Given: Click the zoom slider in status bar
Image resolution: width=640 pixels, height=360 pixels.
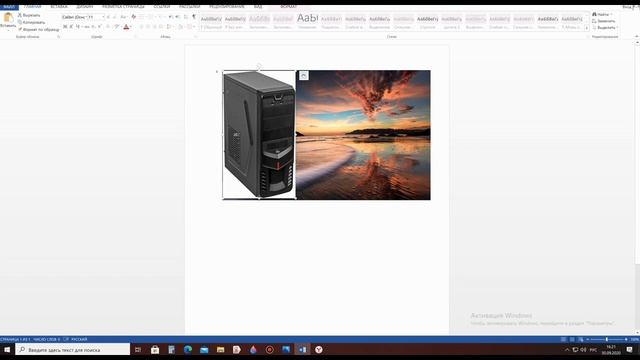Looking at the screenshot, I should pos(607,340).
